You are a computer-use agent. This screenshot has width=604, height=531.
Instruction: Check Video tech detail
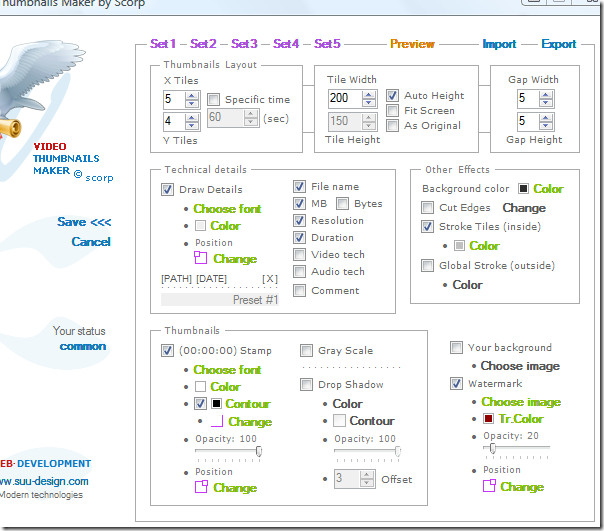point(299,254)
